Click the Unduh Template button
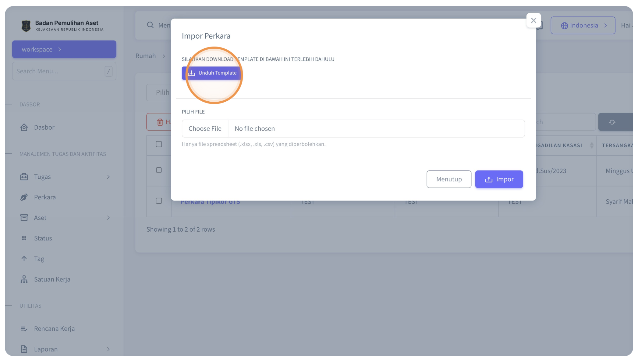638x364 pixels. click(212, 73)
